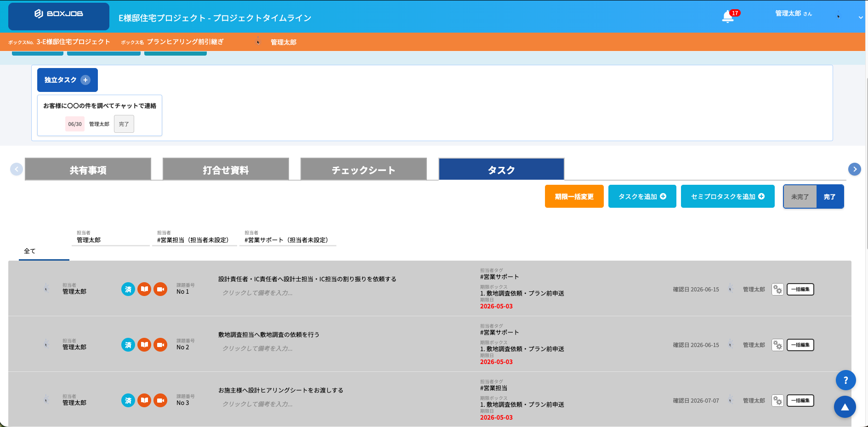
Task: Click 一括編集 for task No 1
Action: [800, 290]
